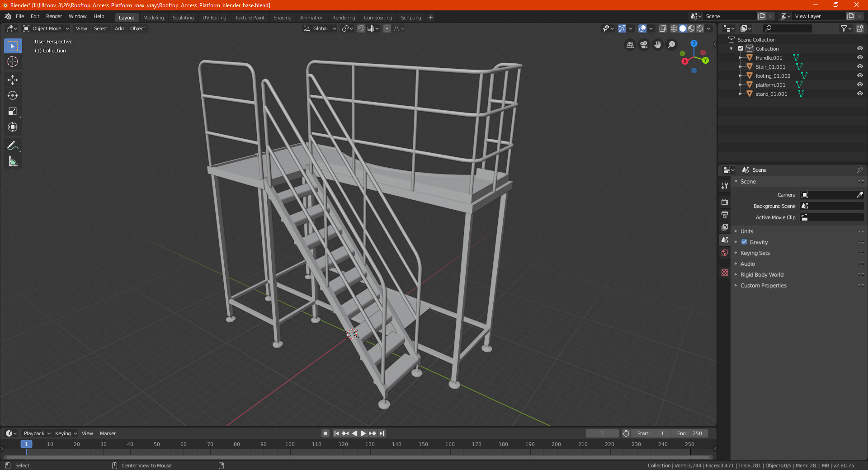Click Marker in the timeline header
This screenshot has height=470, width=868.
click(108, 433)
